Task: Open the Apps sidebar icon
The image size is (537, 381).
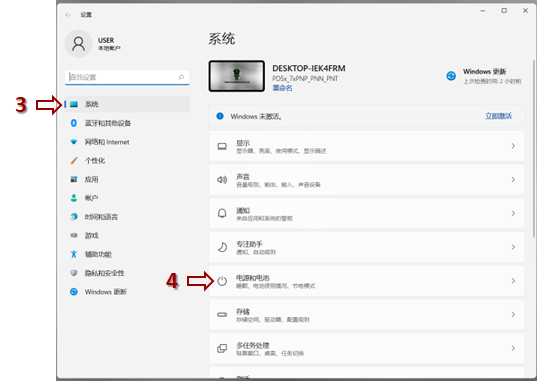Action: pos(74,179)
